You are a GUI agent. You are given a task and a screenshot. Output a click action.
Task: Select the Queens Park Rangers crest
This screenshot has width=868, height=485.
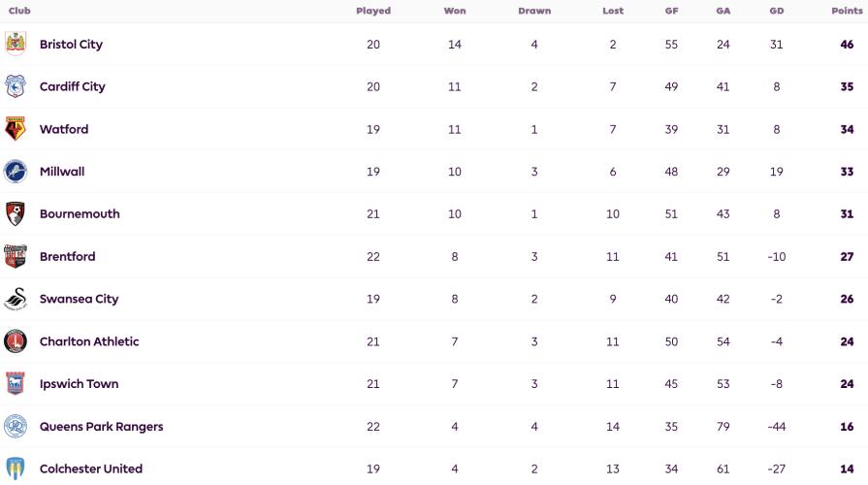pos(16,426)
